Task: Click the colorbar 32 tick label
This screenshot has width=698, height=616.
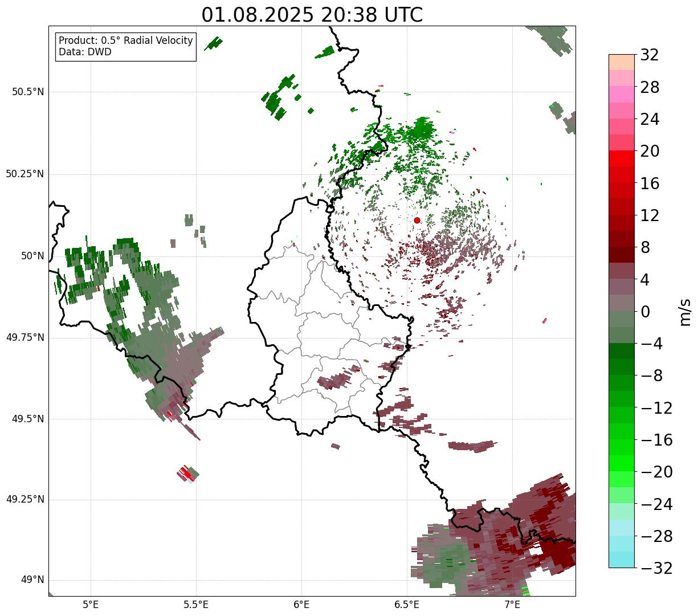Action: [x=650, y=55]
